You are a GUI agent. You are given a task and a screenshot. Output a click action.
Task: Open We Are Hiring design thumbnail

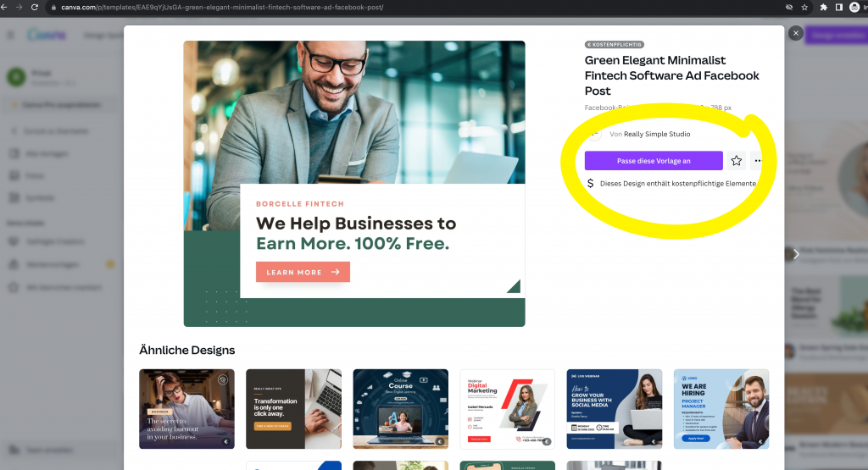click(721, 409)
